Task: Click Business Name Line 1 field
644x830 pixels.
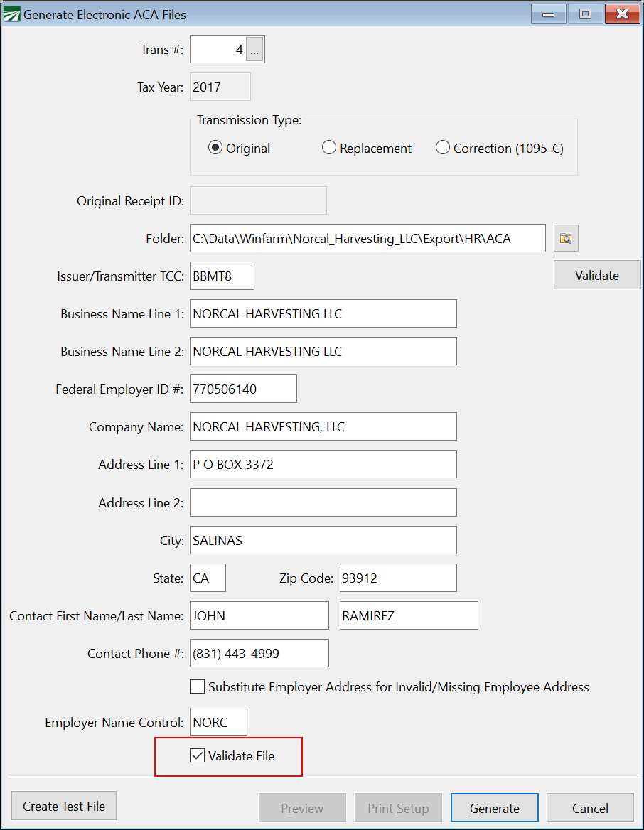Action: point(323,313)
